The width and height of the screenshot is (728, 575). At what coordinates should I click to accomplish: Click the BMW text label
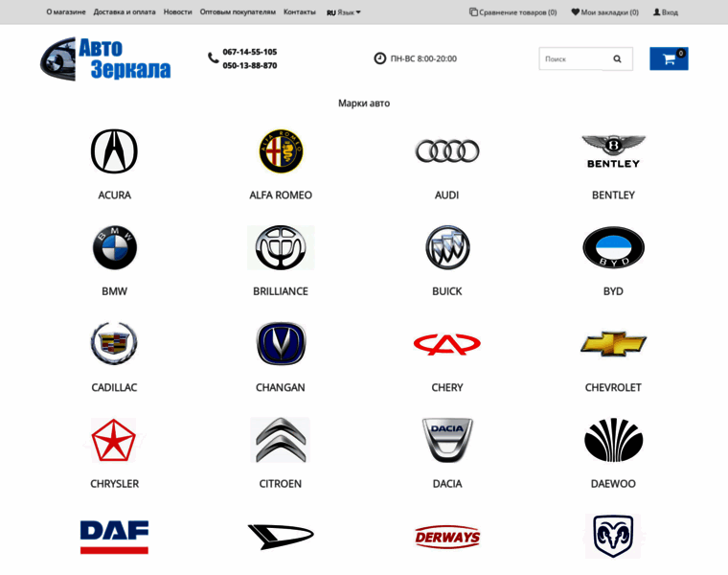click(115, 291)
